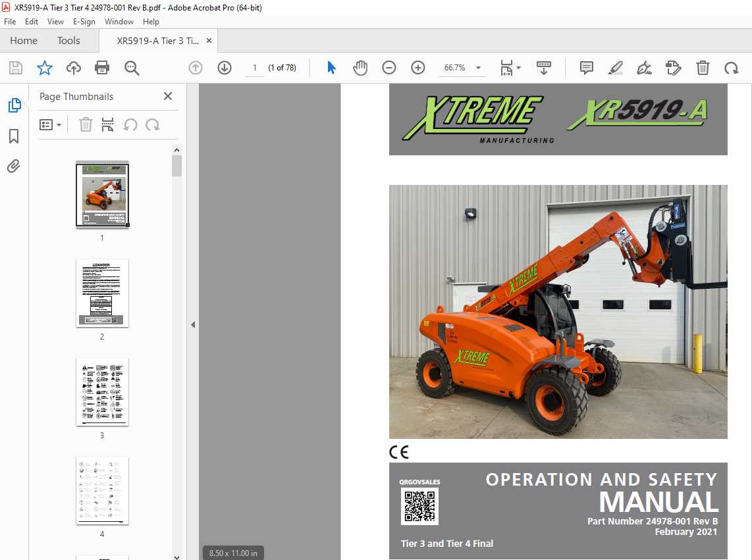Screen dimensions: 752x560
Task: Click the insert pages thumbnail icon
Action: tap(107, 124)
